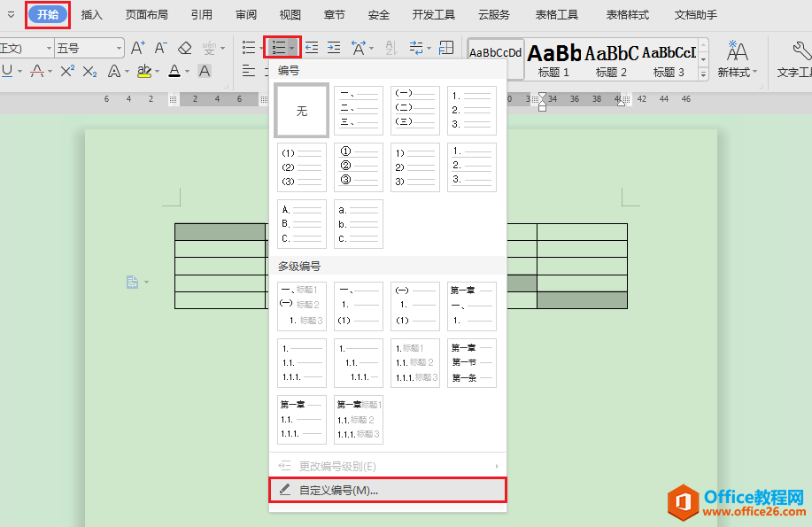Select the 1.标题1 1.1.标题2 multilevel format

tap(414, 363)
